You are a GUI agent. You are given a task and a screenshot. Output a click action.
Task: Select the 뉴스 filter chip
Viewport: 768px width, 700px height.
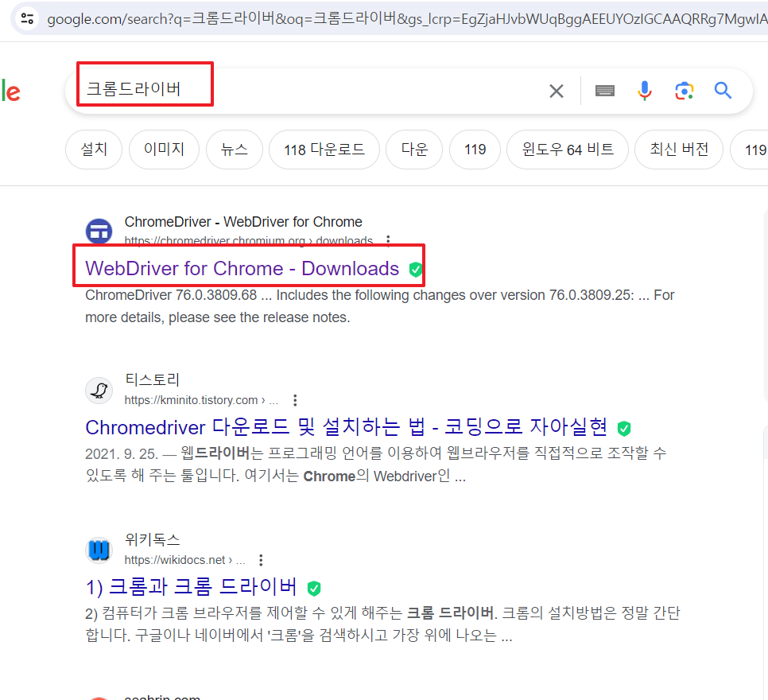[x=234, y=150]
